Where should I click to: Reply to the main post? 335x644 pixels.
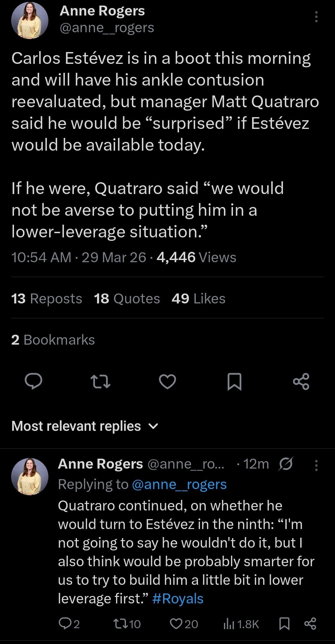point(33,381)
